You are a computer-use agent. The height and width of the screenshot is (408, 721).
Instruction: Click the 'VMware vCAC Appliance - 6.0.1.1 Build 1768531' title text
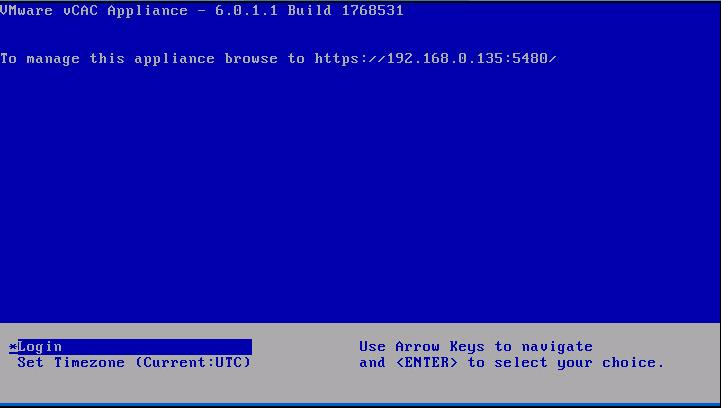point(202,11)
